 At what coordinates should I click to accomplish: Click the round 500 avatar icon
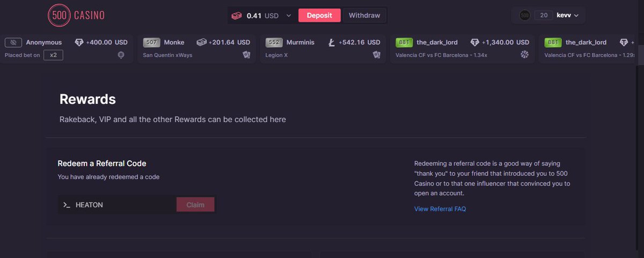pyautogui.click(x=525, y=16)
